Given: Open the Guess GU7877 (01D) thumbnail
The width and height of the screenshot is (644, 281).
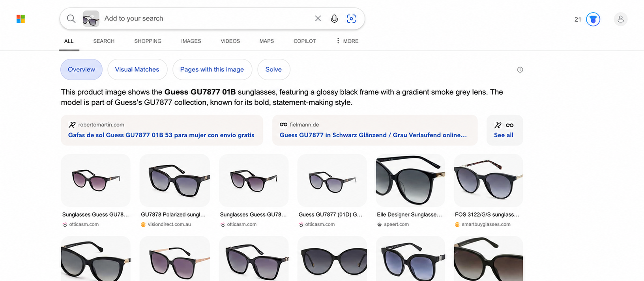Looking at the screenshot, I should tap(332, 180).
